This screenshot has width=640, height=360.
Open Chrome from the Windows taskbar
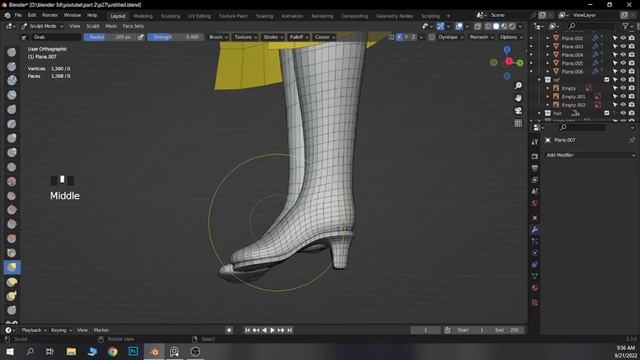coord(113,351)
